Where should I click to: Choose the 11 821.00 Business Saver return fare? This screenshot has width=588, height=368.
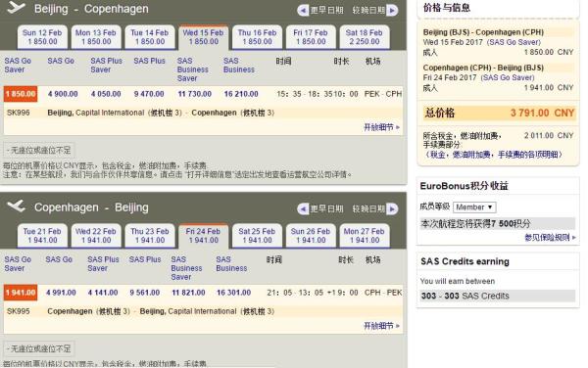(188, 293)
